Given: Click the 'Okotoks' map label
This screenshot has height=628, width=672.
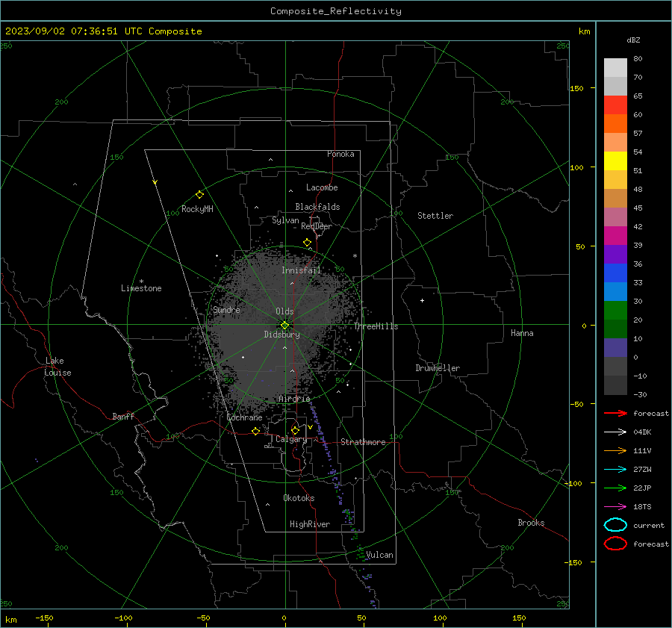Looking at the screenshot, I should 299,498.
